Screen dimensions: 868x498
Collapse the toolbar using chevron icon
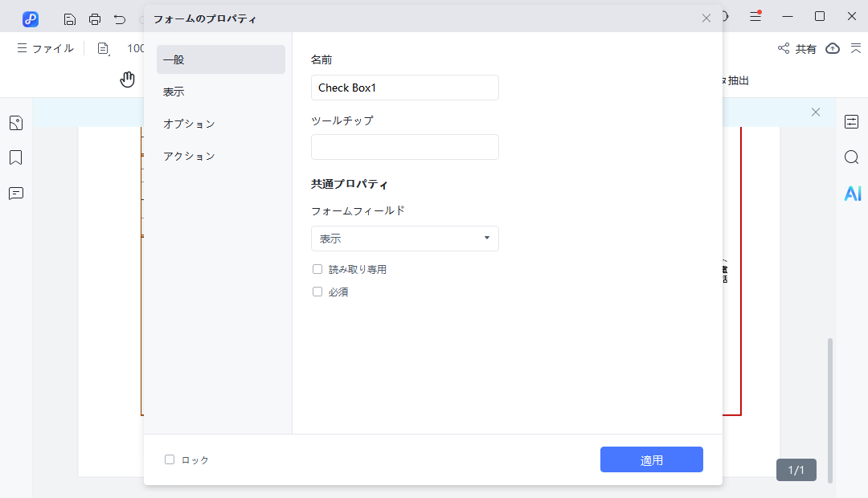point(857,48)
